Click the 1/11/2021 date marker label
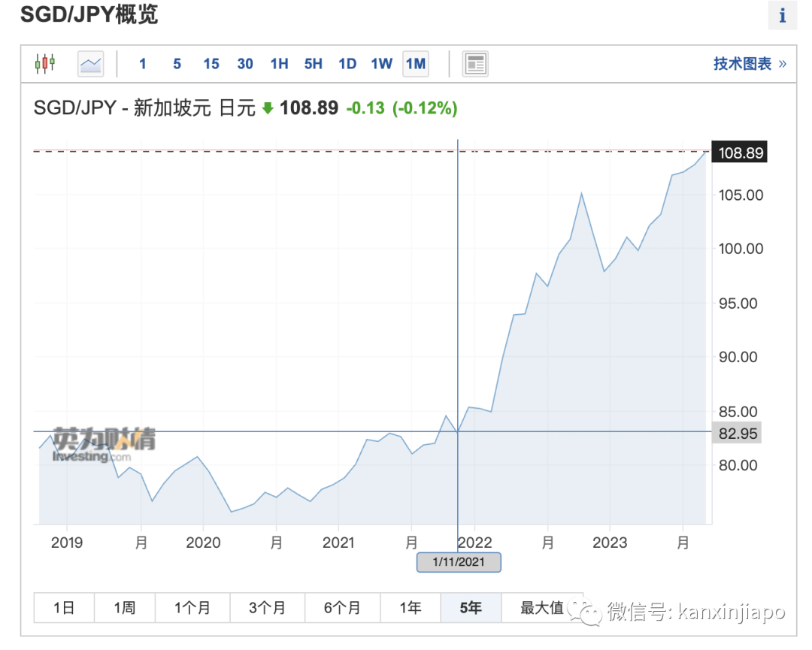812x650 pixels. [x=459, y=562]
